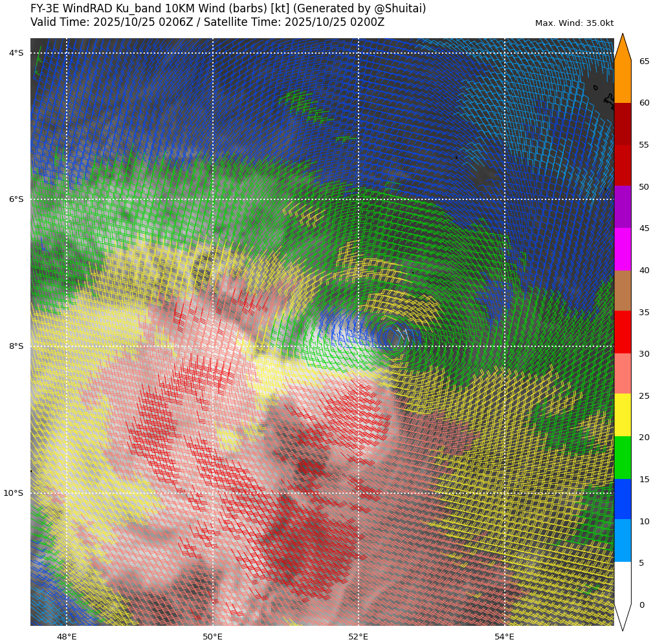This screenshot has height=644, width=653.
Task: Select the magenta 40–45 kt color band
Action: [x=623, y=249]
